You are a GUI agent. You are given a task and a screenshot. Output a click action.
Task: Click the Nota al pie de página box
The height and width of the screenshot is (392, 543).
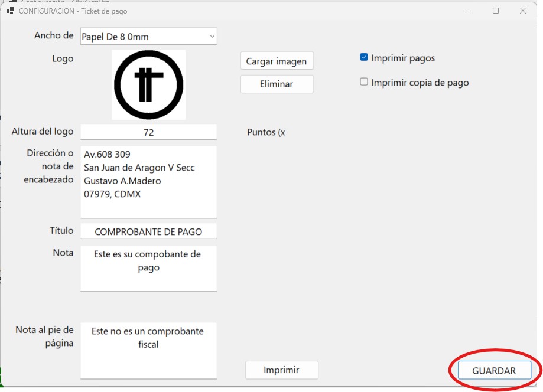tap(148, 349)
